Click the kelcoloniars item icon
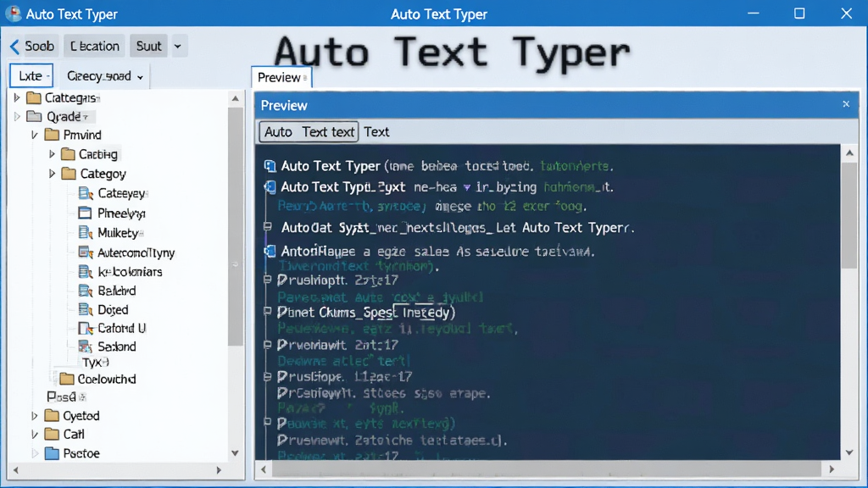 [x=86, y=272]
